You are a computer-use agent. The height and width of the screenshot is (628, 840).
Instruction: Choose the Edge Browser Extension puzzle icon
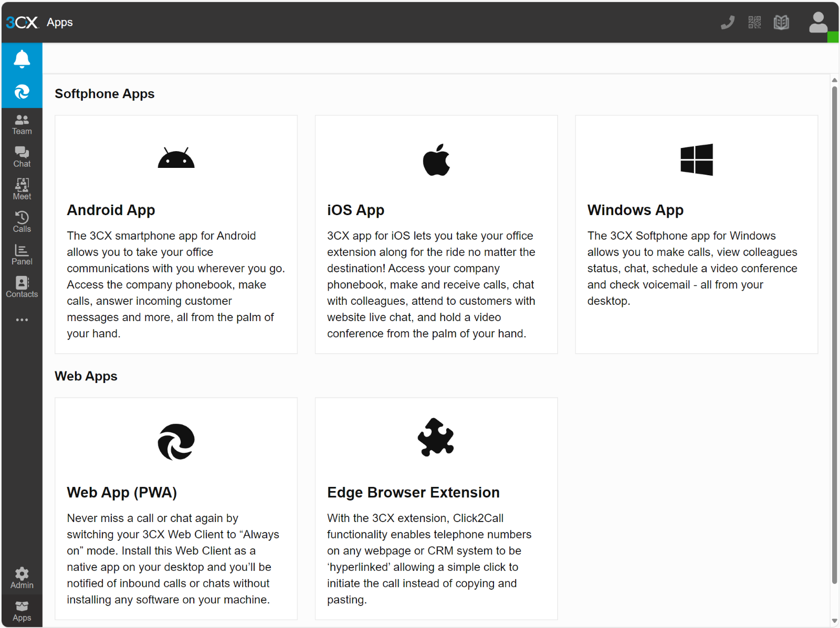click(x=436, y=438)
